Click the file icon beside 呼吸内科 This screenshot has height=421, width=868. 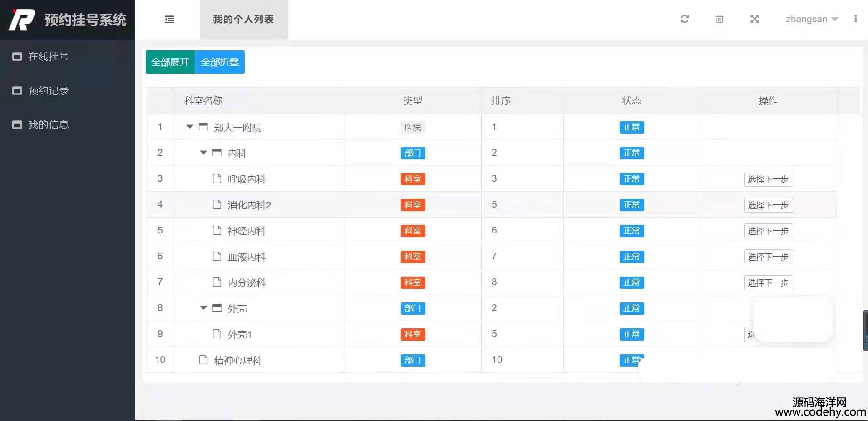point(217,178)
